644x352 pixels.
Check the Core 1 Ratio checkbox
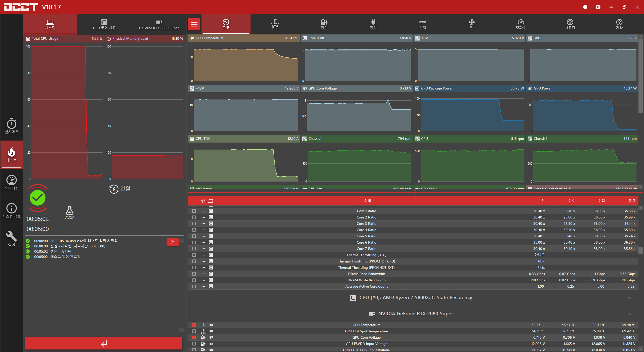(194, 211)
